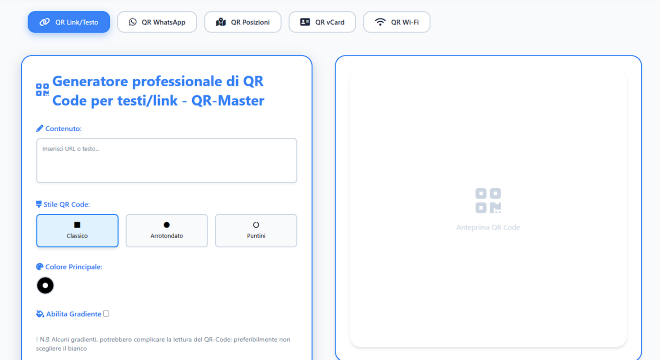660x360 pixels.
Task: Click the N.B gradient warning note
Action: (x=163, y=344)
